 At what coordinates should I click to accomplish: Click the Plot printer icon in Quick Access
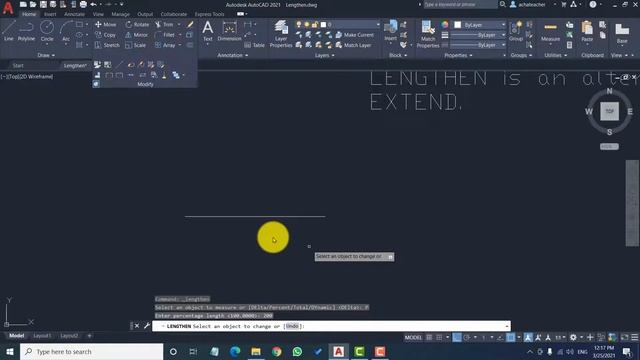tap(83, 4)
